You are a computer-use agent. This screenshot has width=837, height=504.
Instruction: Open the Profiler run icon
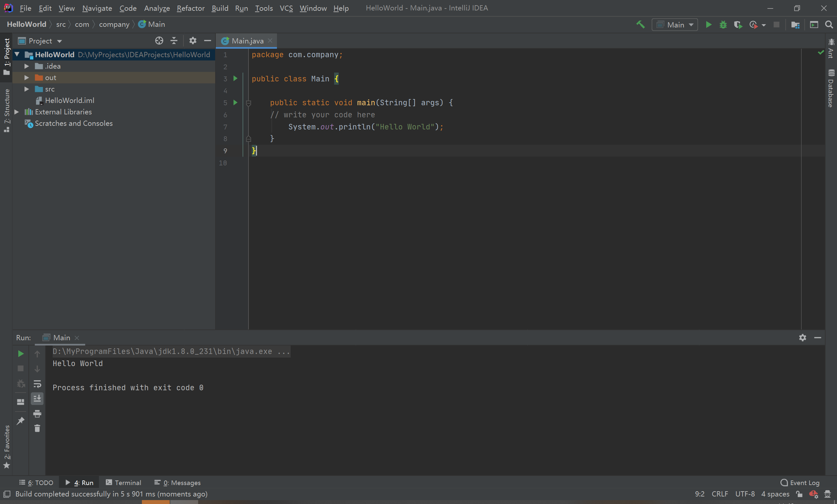754,25
